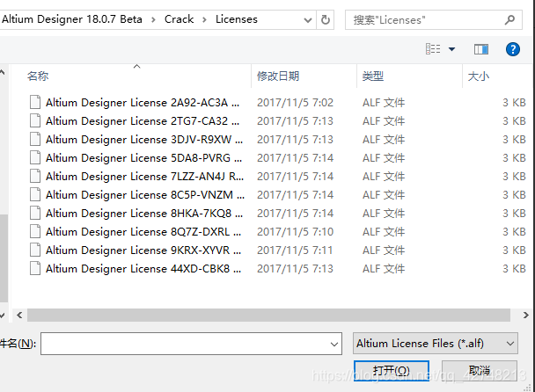Click the Crack breadcrumb folder
This screenshot has height=392, width=535.
tap(179, 19)
